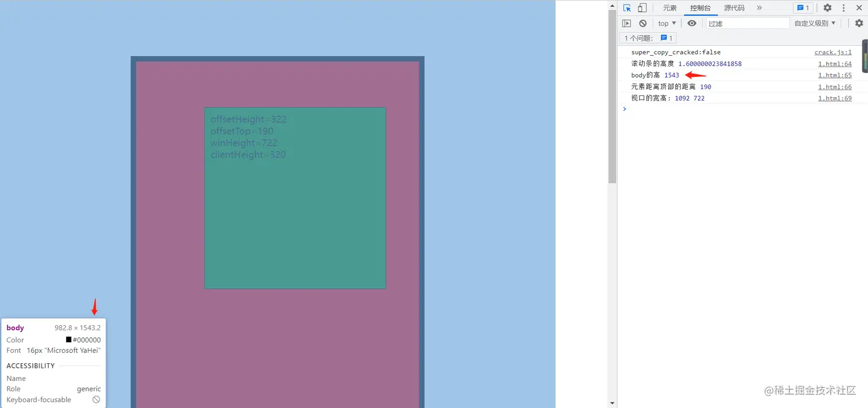This screenshot has width=868, height=408.
Task: Open the 1.html:66 source link
Action: [835, 87]
